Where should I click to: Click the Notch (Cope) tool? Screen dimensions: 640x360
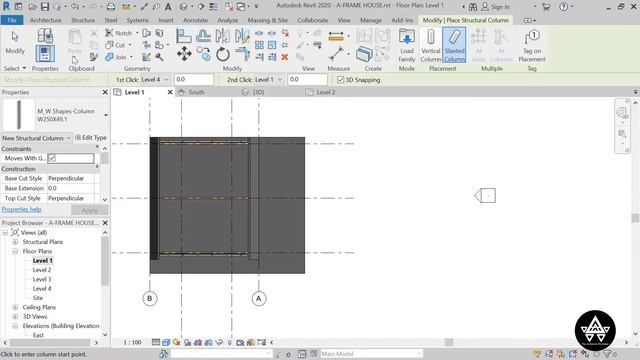pos(119,33)
